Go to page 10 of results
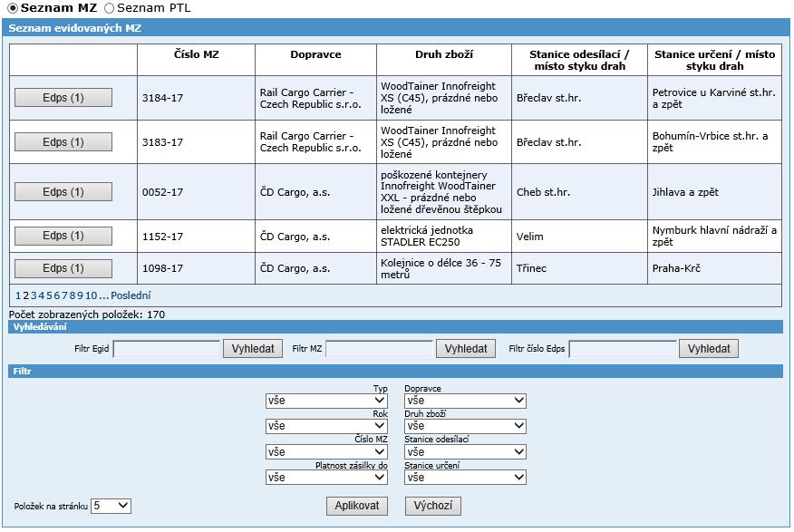 point(91,295)
